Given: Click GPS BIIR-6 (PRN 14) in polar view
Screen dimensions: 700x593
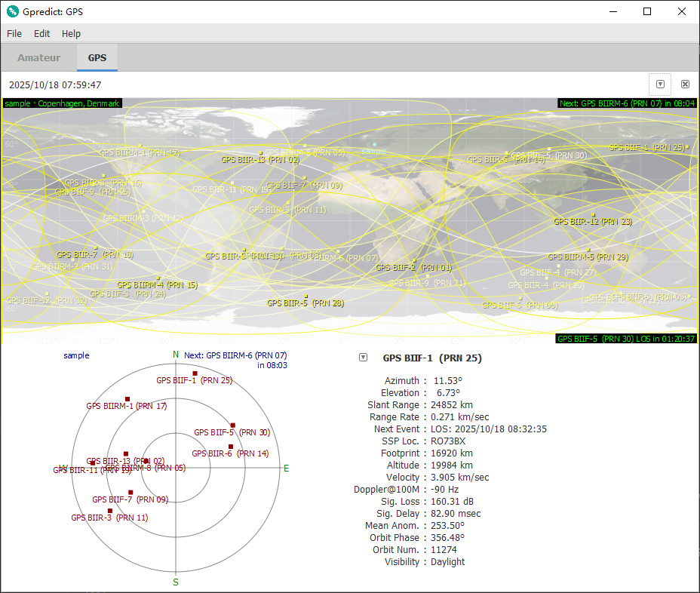Looking at the screenshot, I should click(230, 447).
